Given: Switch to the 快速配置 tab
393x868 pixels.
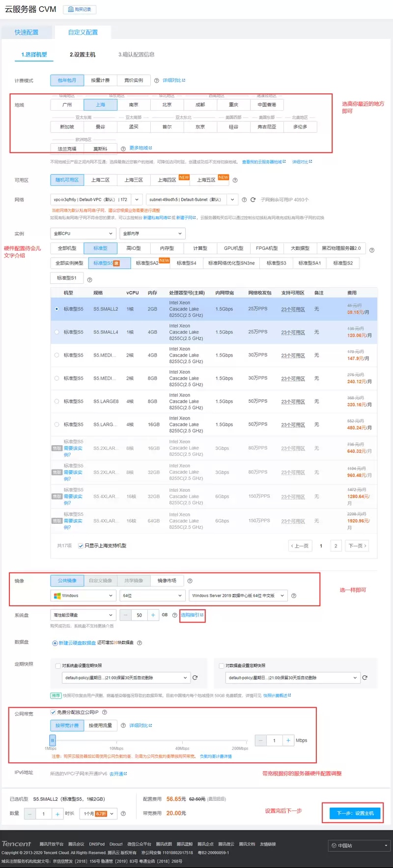Looking at the screenshot, I should point(27,32).
